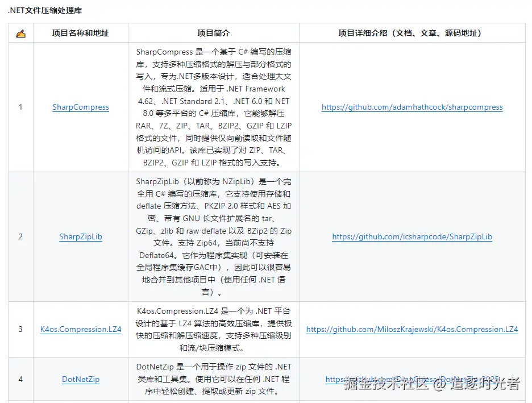Image resolution: width=532 pixels, height=403 pixels.
Task: Click the '.NET文件压缩处理库' heading
Action: click(45, 11)
